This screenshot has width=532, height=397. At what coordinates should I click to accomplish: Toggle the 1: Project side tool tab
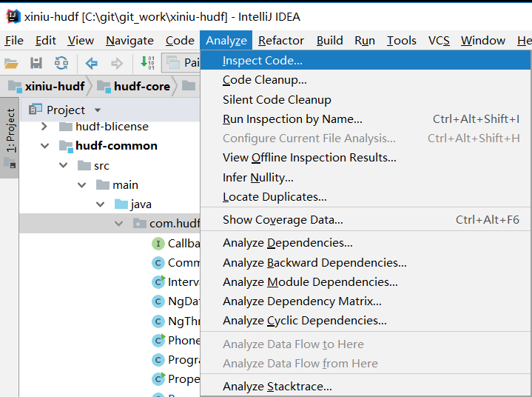(10, 131)
